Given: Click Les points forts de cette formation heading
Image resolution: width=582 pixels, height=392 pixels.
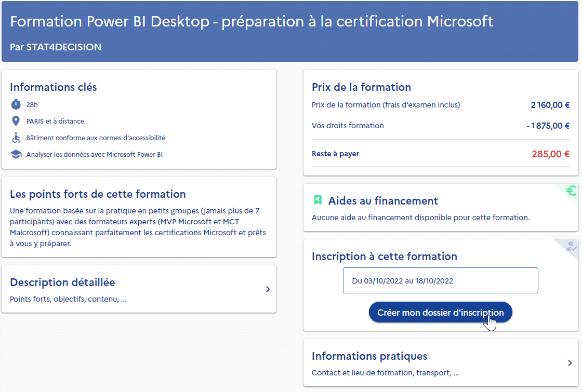Looking at the screenshot, I should point(98,194).
